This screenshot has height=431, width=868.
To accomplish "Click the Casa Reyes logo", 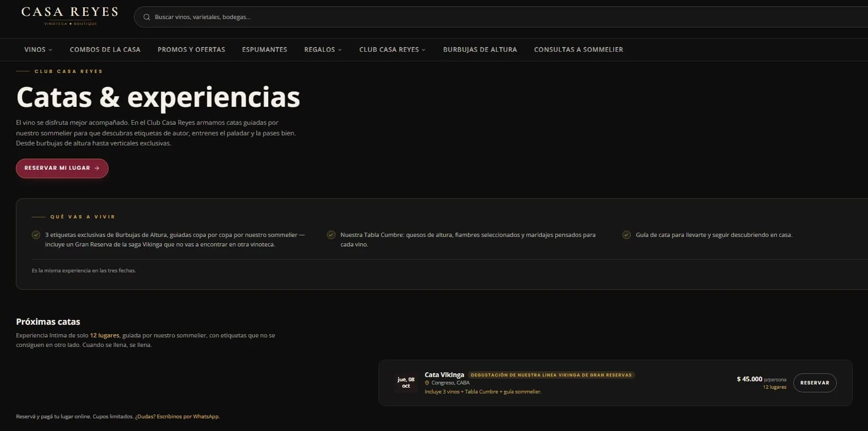I will click(x=70, y=16).
